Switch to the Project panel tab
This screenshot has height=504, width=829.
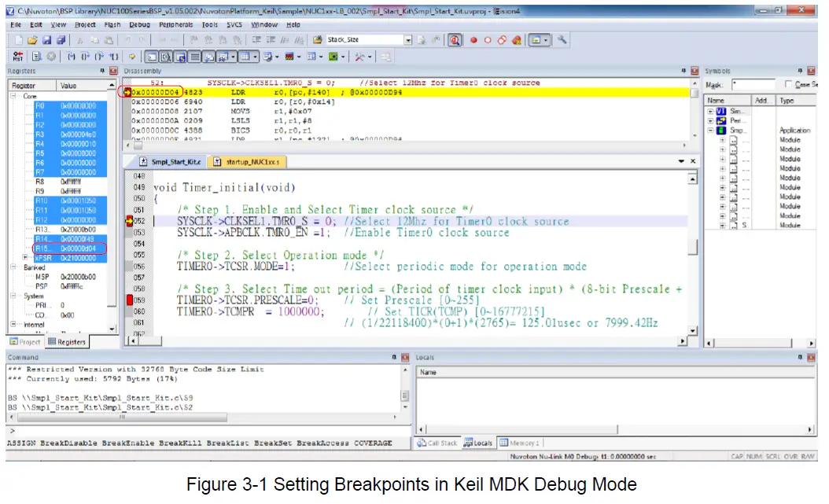pos(26,342)
